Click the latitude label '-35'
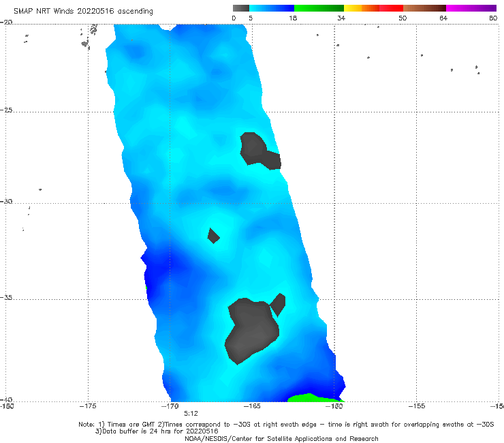Image resolution: width=504 pixels, height=443 pixels. click(x=6, y=298)
